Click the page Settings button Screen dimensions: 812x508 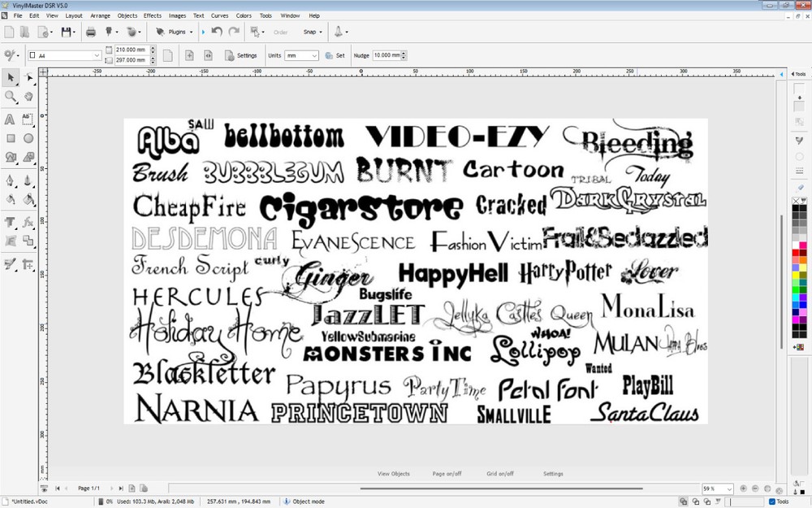pos(241,55)
